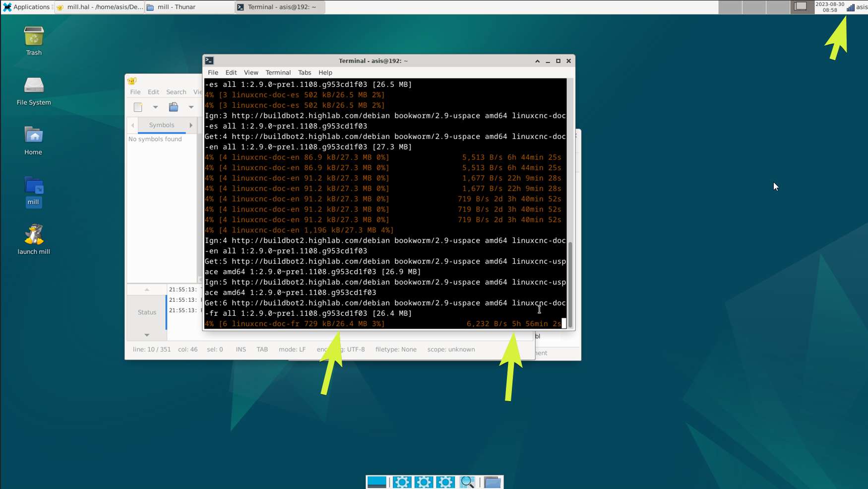Click the terminal's vertical scrollbar

coord(570,284)
